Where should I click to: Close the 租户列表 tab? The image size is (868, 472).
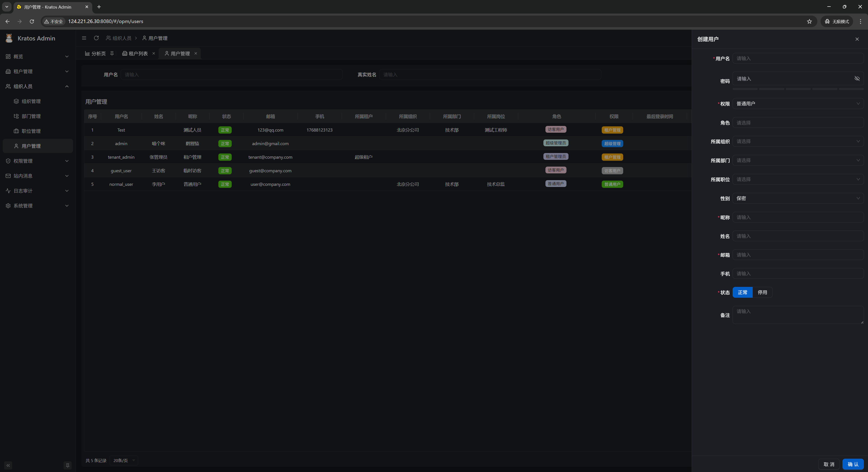click(154, 53)
